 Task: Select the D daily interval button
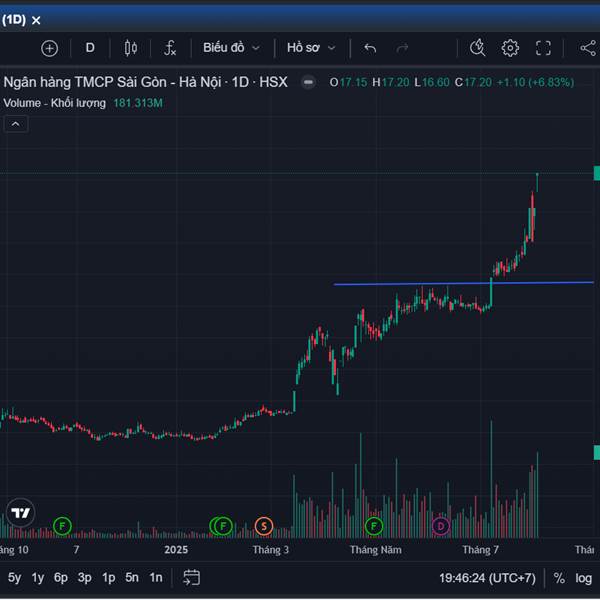(x=90, y=48)
